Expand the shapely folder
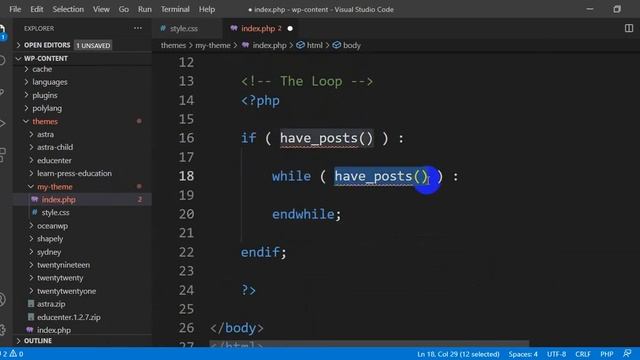This screenshot has width=640, height=360. (x=50, y=239)
